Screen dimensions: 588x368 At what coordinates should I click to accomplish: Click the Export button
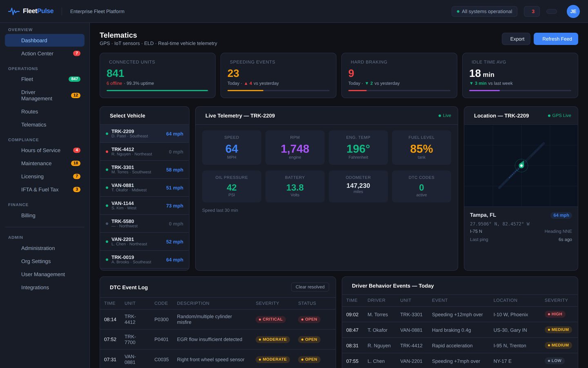516,39
